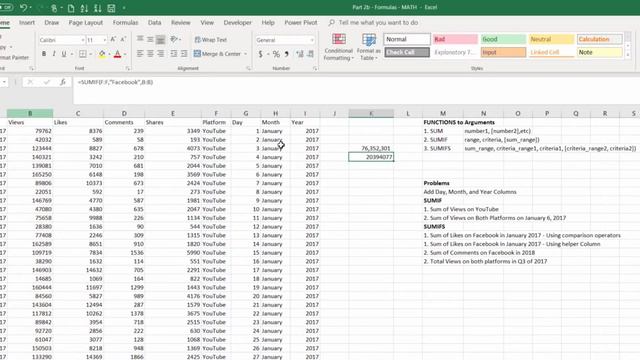The width and height of the screenshot is (640, 360).
Task: Apply Percent Style formatting
Action: (x=276, y=53)
